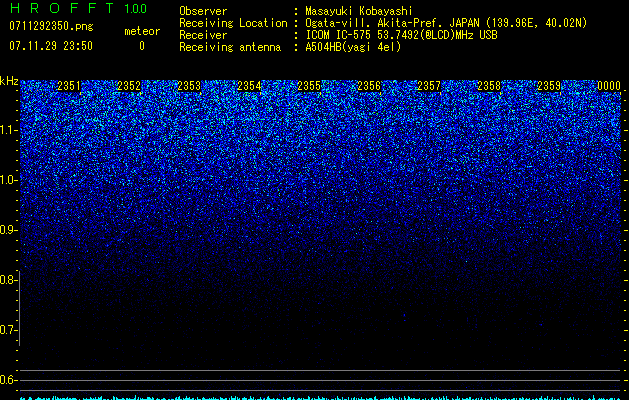Click the date stamp 07.11.29 23:50

click(51, 46)
